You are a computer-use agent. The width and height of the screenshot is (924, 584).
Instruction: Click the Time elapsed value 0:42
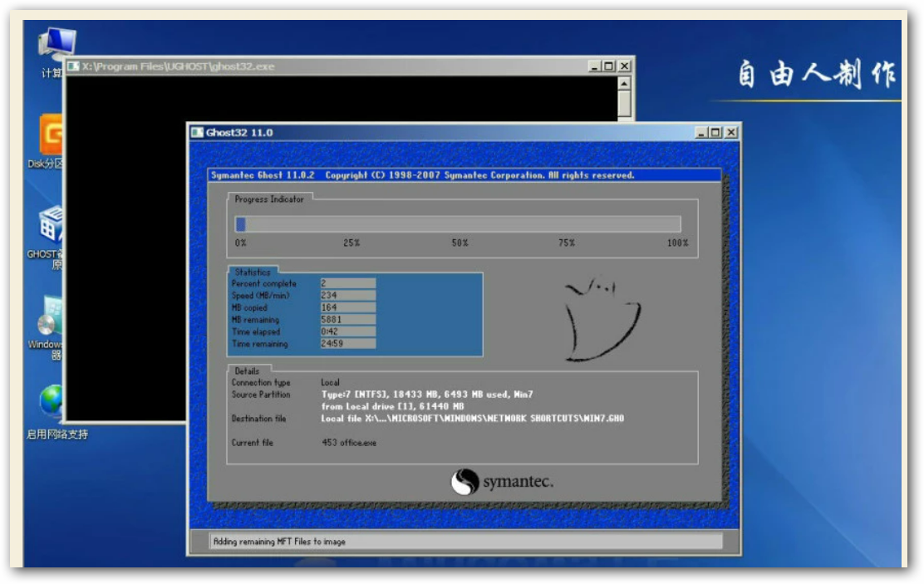point(347,331)
